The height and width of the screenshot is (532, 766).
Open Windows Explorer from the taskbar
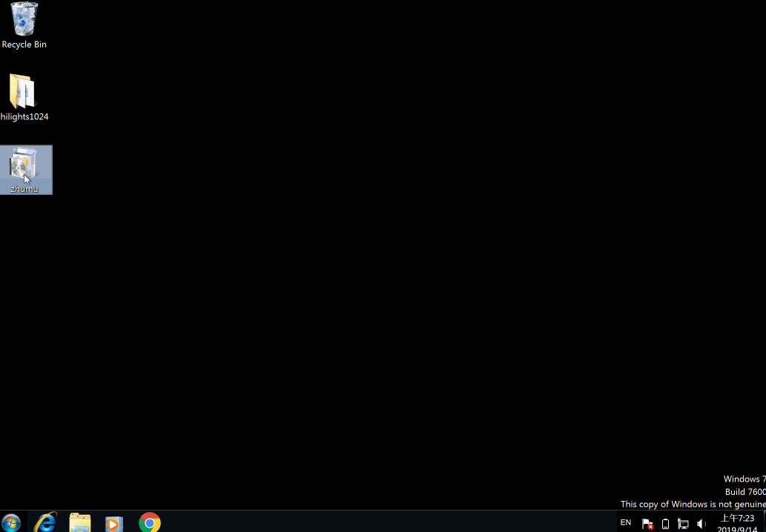[79, 522]
